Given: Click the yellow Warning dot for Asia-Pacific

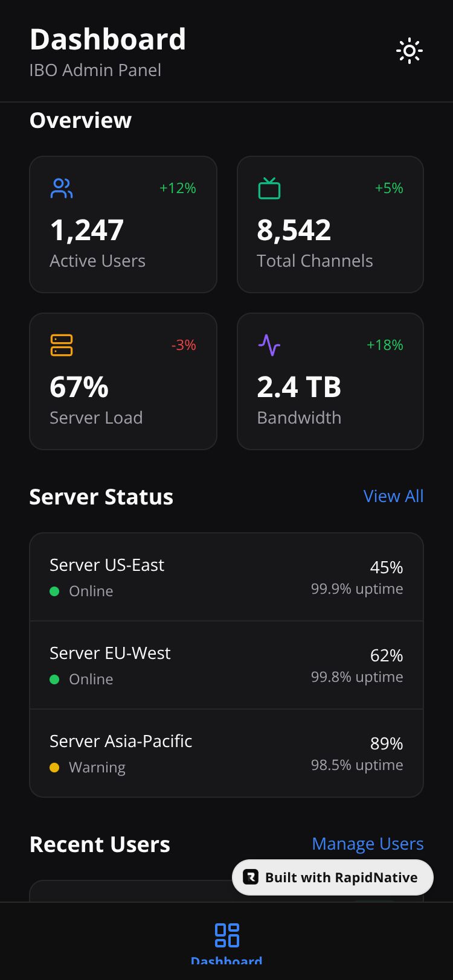Looking at the screenshot, I should click(x=54, y=768).
